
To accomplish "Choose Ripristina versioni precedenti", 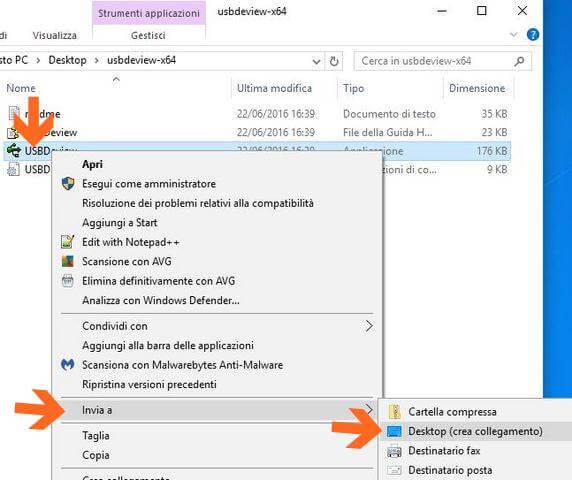I will [x=149, y=384].
